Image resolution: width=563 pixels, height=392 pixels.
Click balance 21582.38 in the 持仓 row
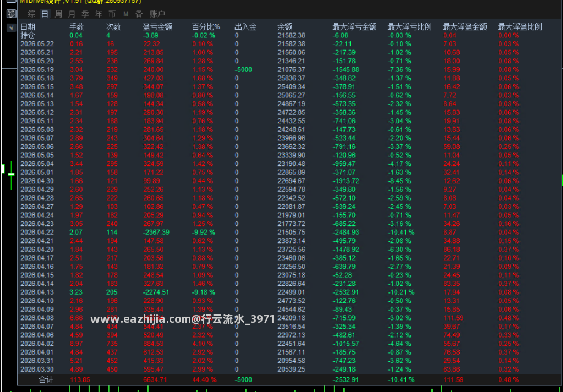pyautogui.click(x=291, y=36)
